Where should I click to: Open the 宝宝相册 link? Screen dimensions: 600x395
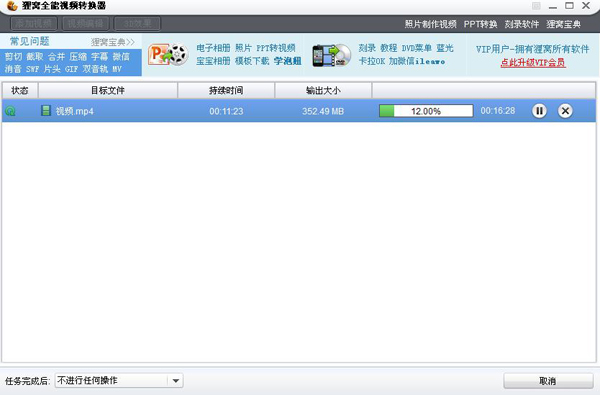point(213,61)
